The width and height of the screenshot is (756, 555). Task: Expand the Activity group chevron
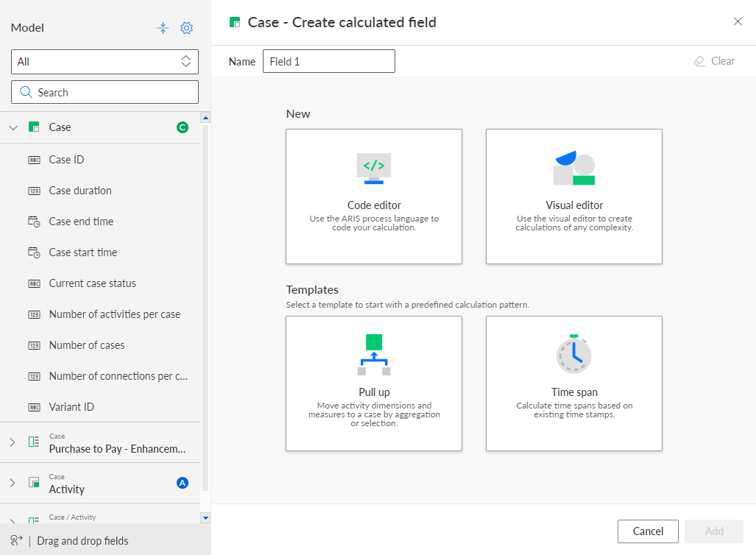(x=13, y=483)
